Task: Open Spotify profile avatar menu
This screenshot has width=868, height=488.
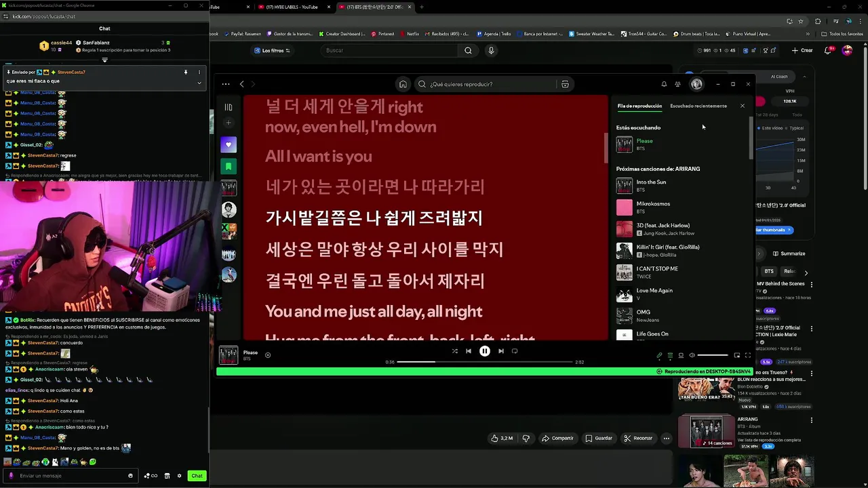Action: tap(696, 84)
